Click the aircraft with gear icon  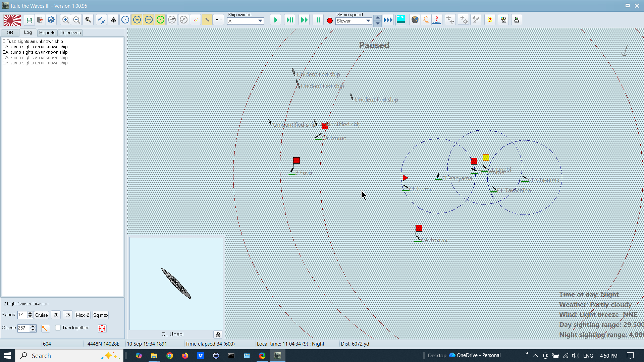pyautogui.click(x=463, y=20)
